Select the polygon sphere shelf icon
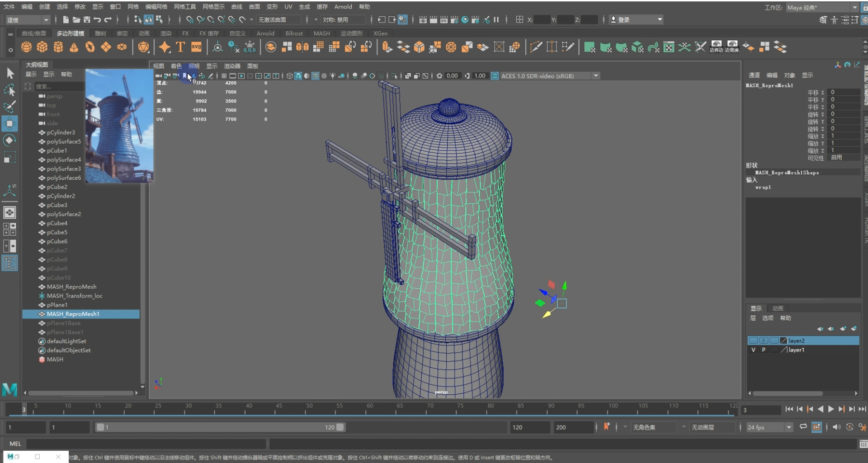 click(x=26, y=47)
